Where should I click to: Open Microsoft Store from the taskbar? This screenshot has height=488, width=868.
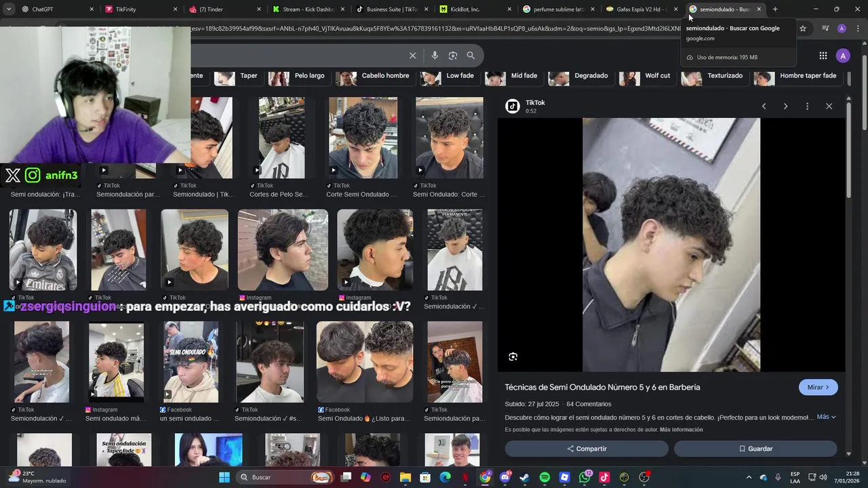pos(425,477)
